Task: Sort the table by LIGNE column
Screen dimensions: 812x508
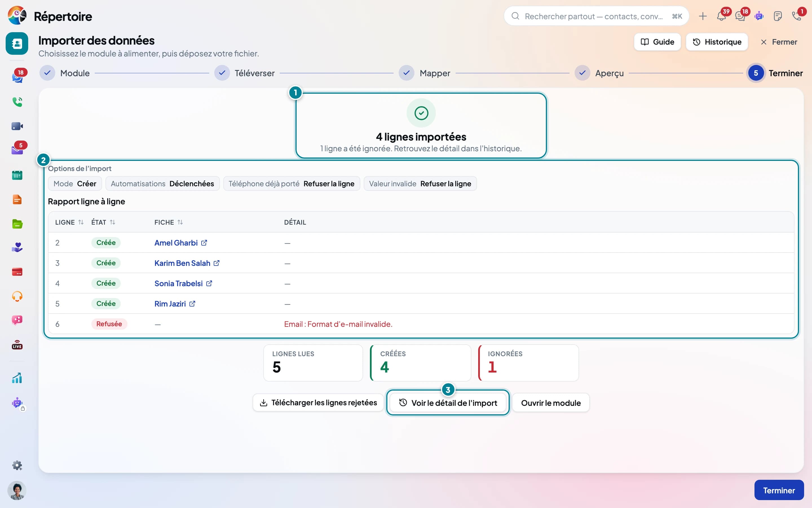Action: coord(69,222)
